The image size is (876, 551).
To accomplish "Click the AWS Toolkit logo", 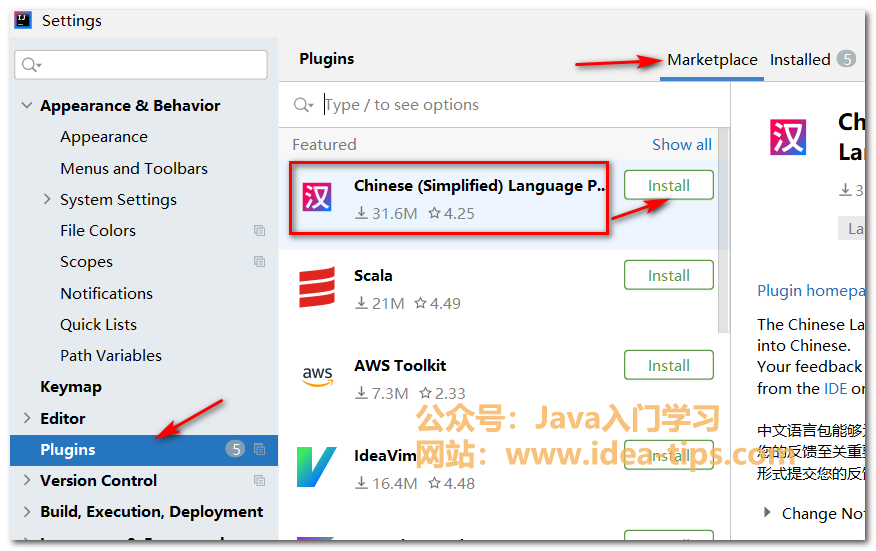I will click(x=317, y=377).
